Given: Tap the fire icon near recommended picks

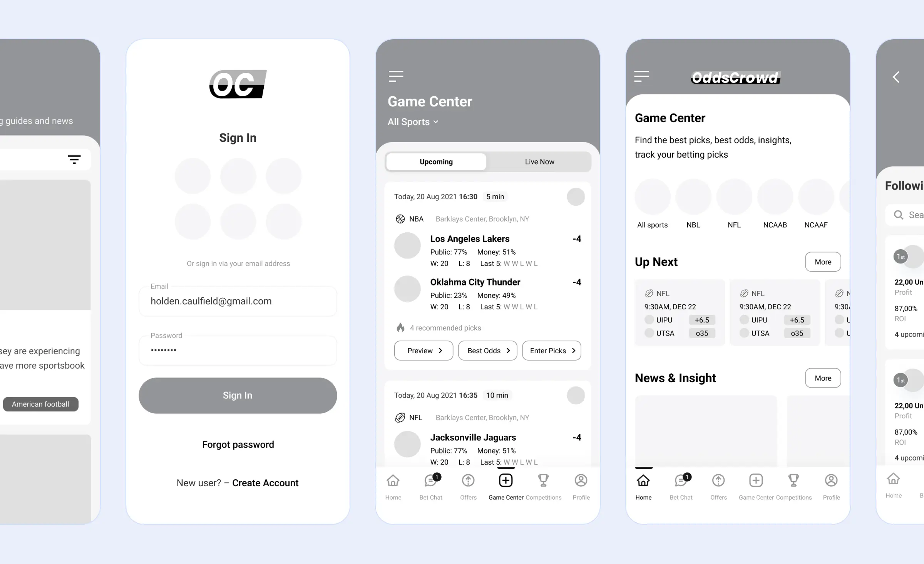Looking at the screenshot, I should point(400,327).
